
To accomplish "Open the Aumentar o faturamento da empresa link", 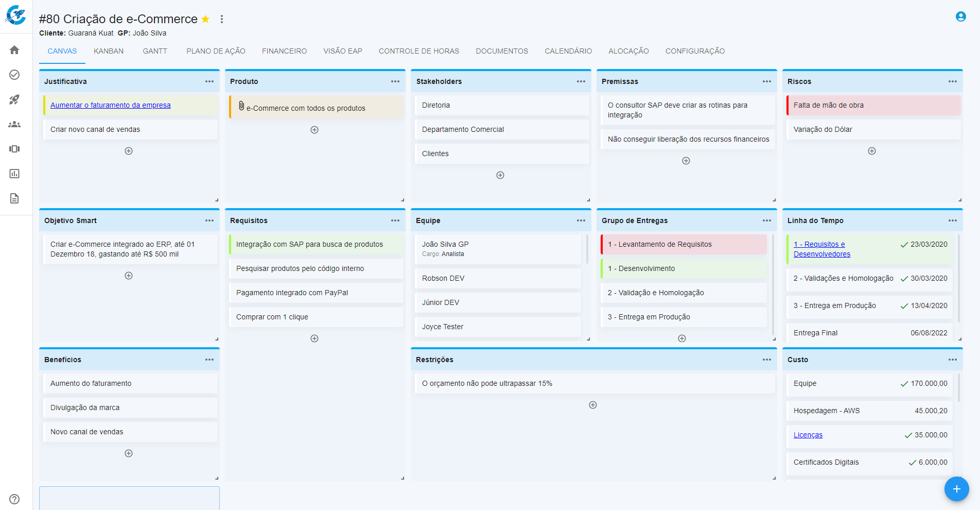I will click(x=111, y=105).
